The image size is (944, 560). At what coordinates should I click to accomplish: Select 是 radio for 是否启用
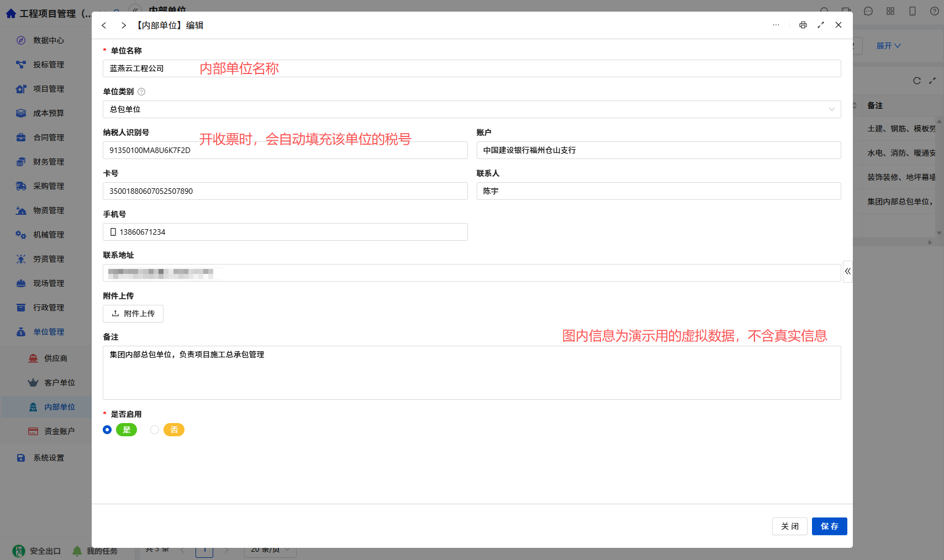pos(107,430)
